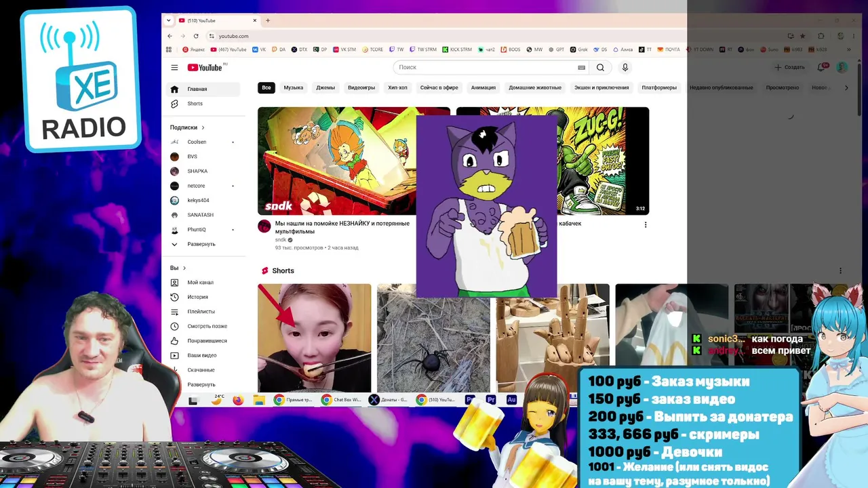This screenshot has width=868, height=488.
Task: Open Понравившиеся in the sidebar
Action: tap(203, 341)
